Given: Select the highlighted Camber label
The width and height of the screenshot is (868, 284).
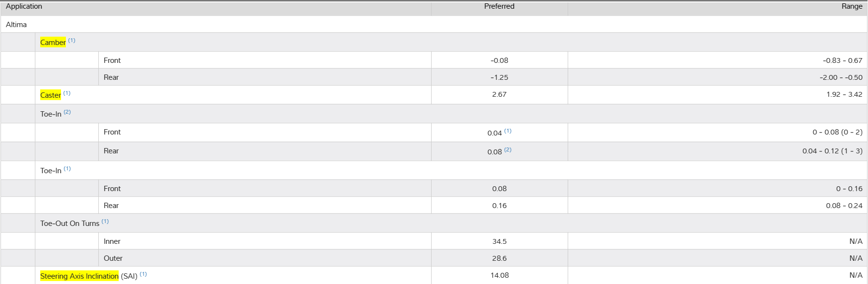Looking at the screenshot, I should [x=53, y=43].
